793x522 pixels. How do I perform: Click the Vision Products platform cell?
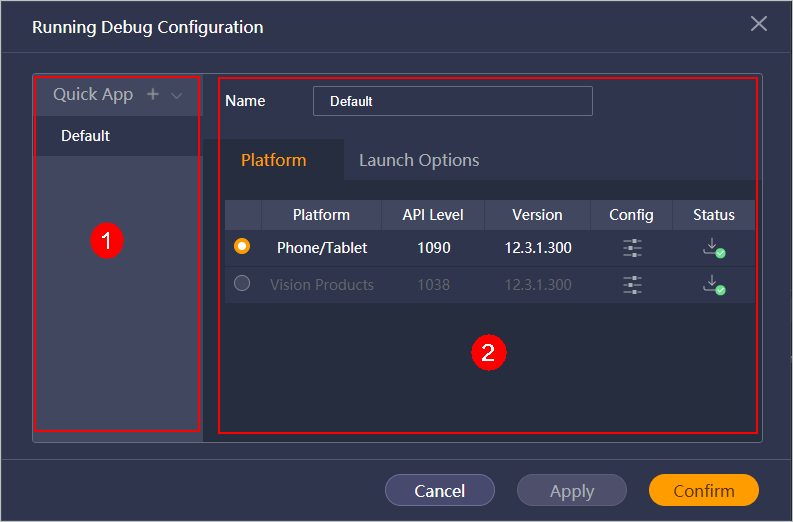click(322, 285)
